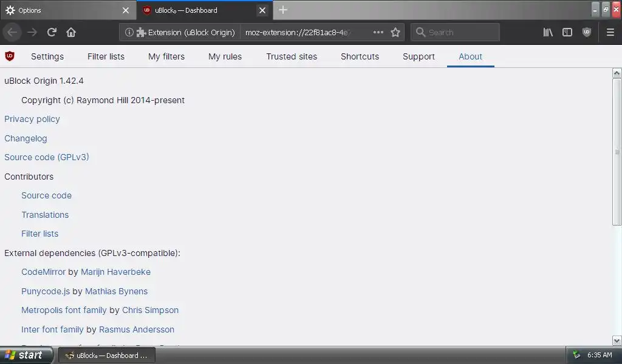Click the scrollbar up arrow
This screenshot has height=364, width=622.
point(617,73)
